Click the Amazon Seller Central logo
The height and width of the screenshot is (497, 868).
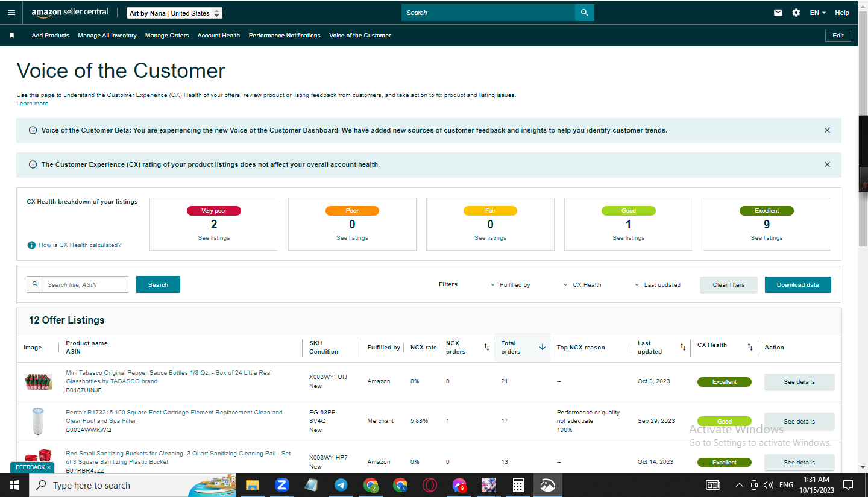click(x=71, y=13)
